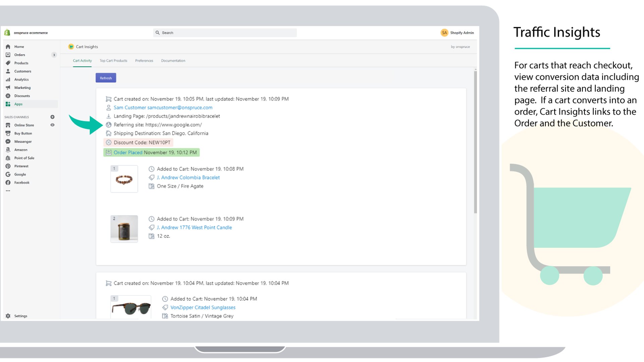Image resolution: width=644 pixels, height=362 pixels.
Task: Open Sam Customer profile link
Action: 163,108
